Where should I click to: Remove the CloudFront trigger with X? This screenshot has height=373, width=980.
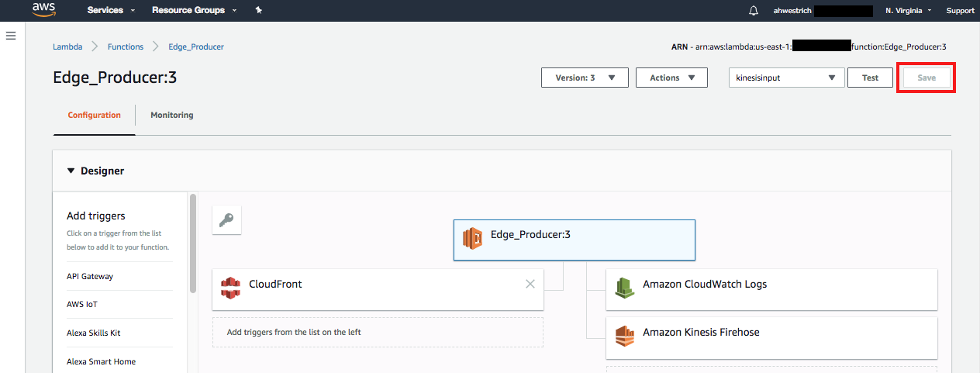click(x=530, y=284)
